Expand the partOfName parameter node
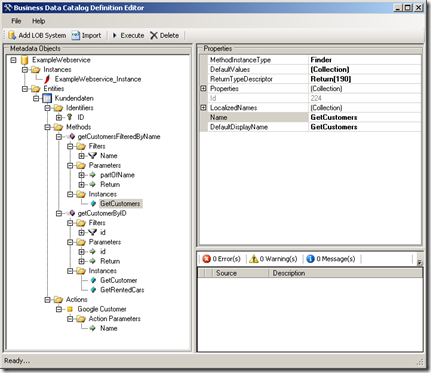Image resolution: width=431 pixels, height=373 pixels. pos(81,175)
